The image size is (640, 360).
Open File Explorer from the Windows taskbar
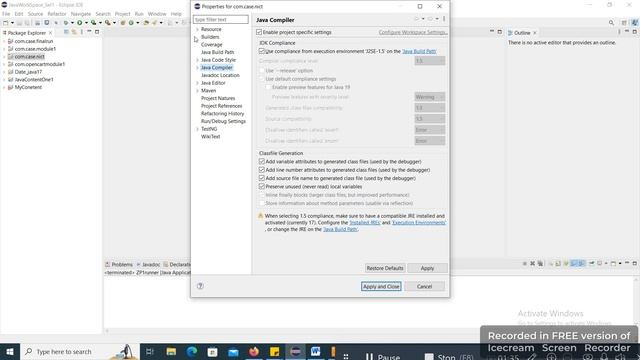coord(171,351)
